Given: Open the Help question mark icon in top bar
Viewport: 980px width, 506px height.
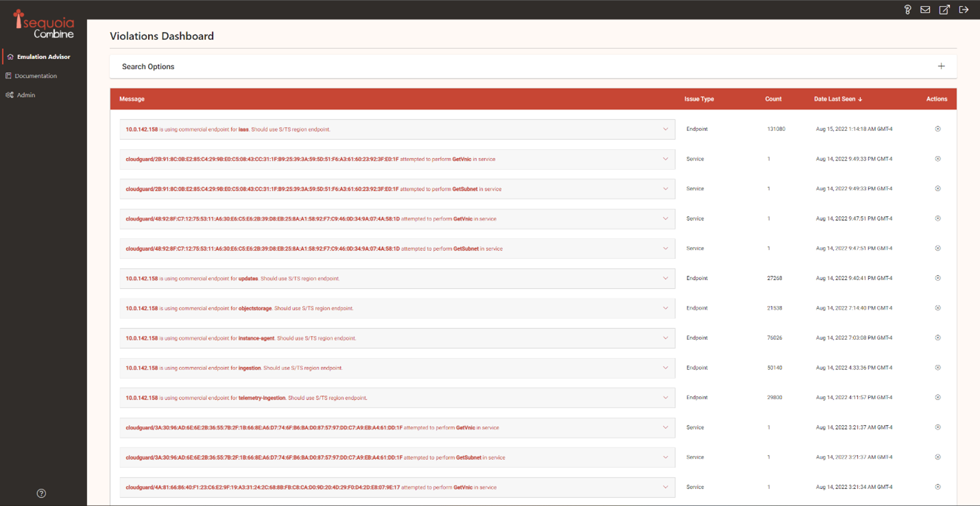Looking at the screenshot, I should click(907, 10).
